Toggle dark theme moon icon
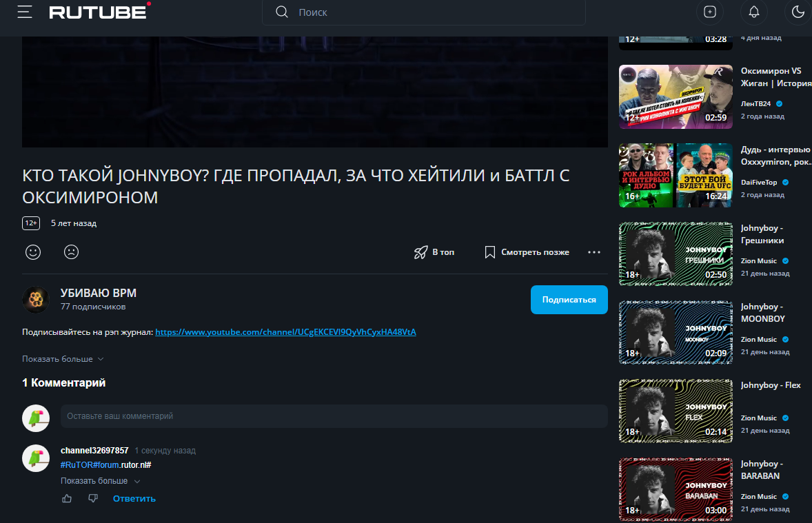812x523 pixels. pos(798,12)
